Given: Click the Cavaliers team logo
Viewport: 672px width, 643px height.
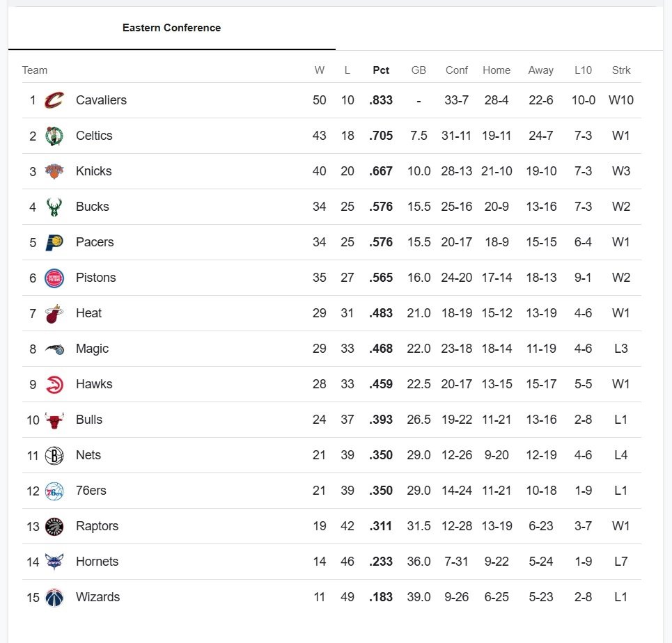Looking at the screenshot, I should click(x=54, y=100).
